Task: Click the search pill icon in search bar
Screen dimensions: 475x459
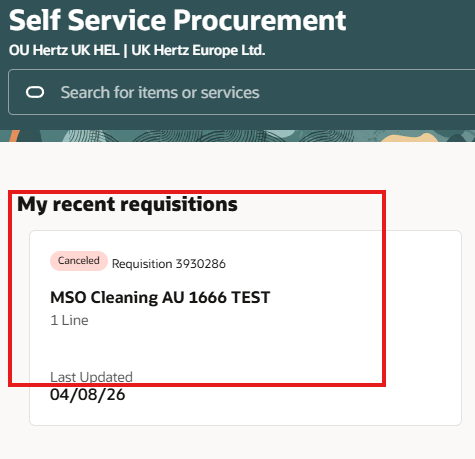Action: point(35,92)
